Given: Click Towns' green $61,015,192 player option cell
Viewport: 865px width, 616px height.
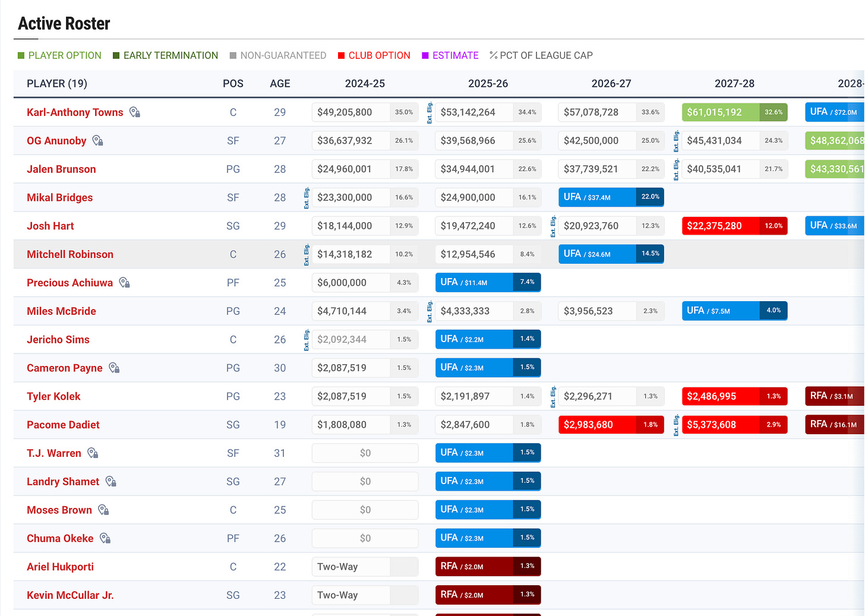Looking at the screenshot, I should [x=734, y=112].
